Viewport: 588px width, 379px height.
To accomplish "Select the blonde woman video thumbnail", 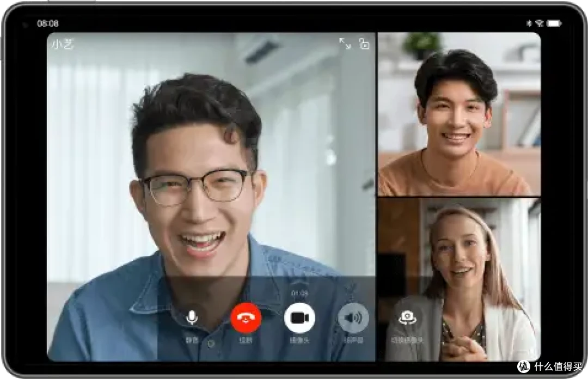I will pyautogui.click(x=459, y=279).
